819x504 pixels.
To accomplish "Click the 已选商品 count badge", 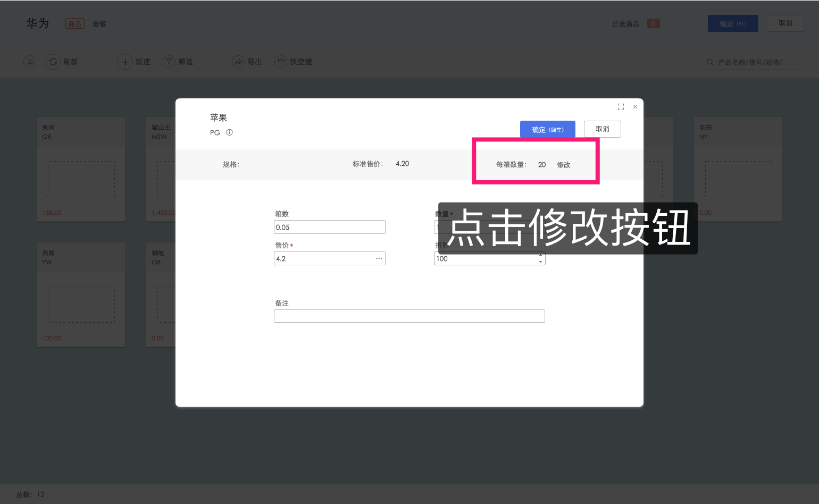I will coord(653,23).
